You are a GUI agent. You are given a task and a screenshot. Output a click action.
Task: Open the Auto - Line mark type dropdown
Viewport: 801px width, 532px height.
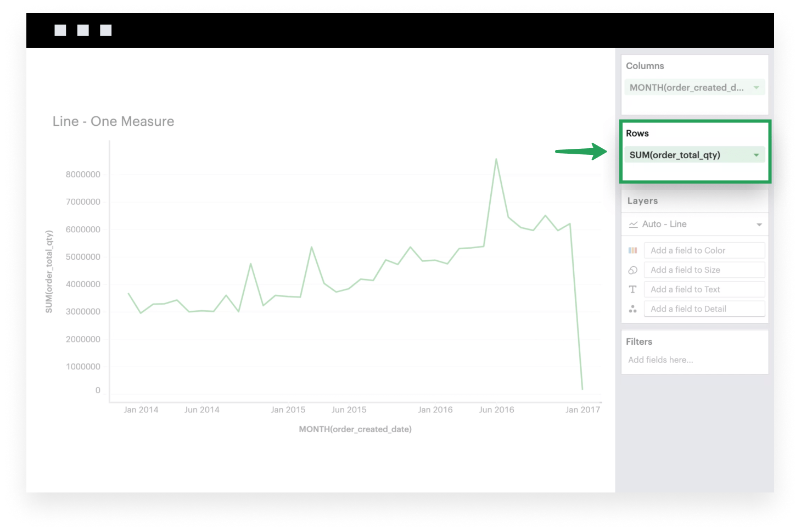pos(759,225)
